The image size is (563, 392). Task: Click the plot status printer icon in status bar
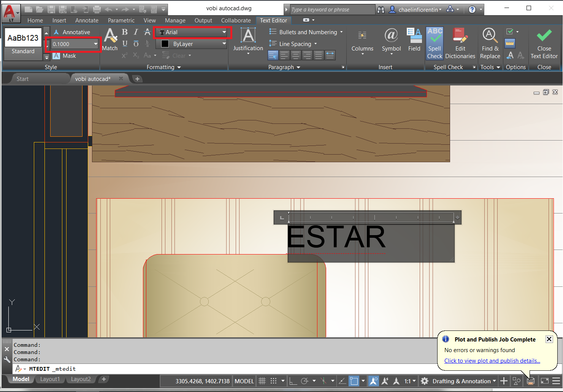coord(531,381)
